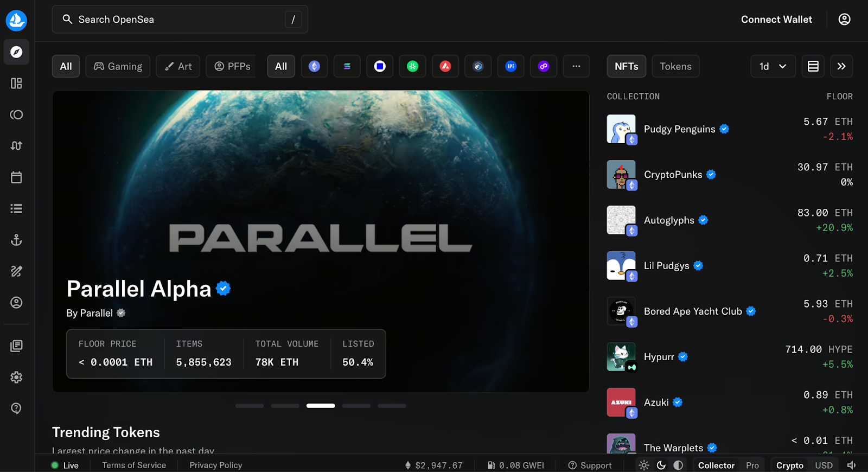Filter by the ApeChain blue icon
868x472 pixels.
click(x=510, y=66)
